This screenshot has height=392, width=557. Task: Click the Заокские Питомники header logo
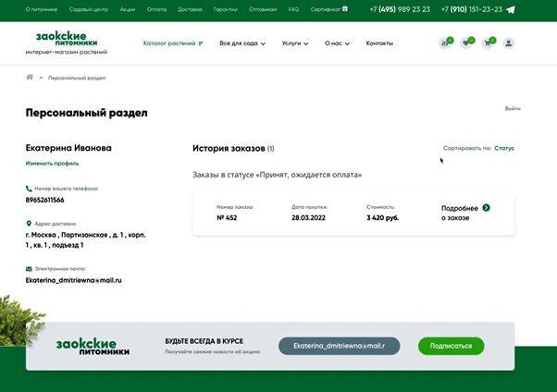pos(67,43)
